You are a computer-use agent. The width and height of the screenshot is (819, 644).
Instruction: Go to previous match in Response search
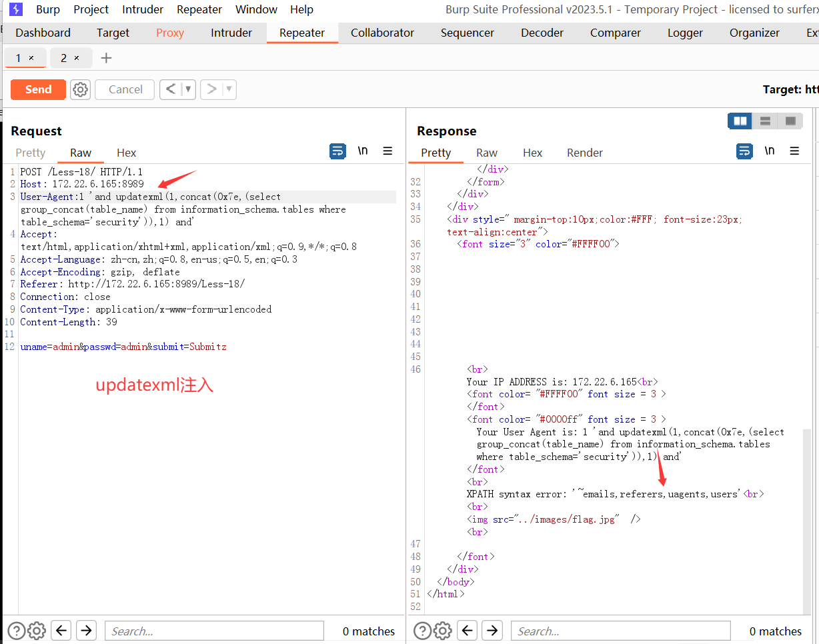pyautogui.click(x=468, y=630)
